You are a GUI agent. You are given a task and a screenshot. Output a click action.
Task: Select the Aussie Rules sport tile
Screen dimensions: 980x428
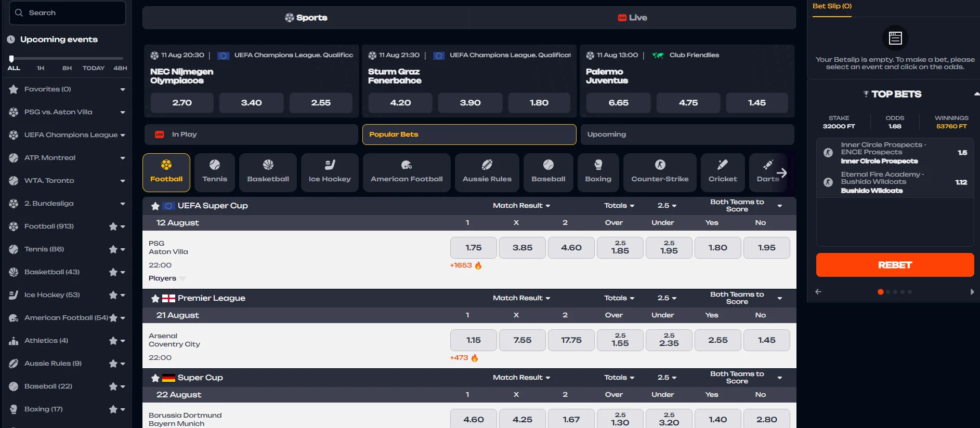pos(487,172)
